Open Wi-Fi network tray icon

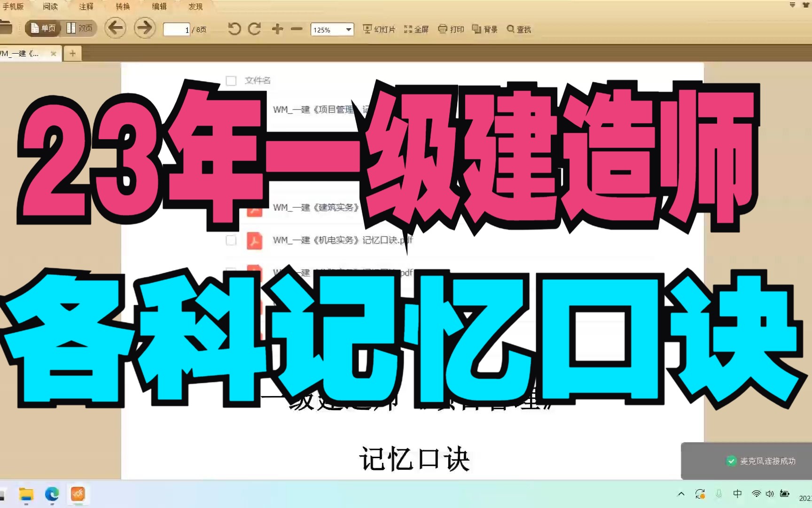click(x=756, y=494)
